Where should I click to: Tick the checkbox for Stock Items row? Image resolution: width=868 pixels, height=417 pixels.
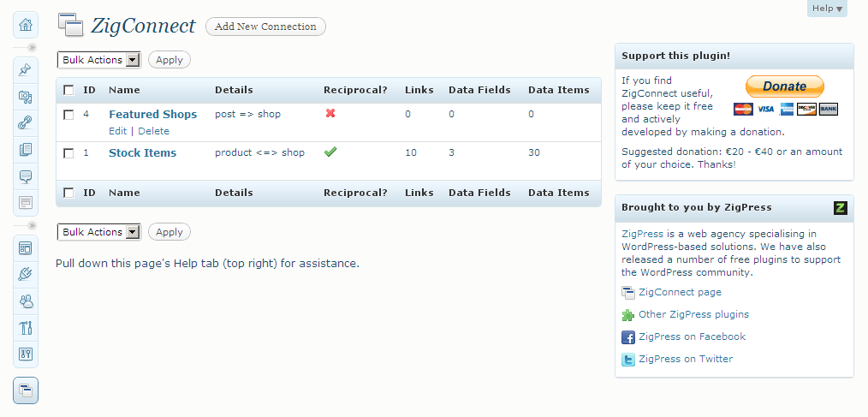(x=68, y=153)
